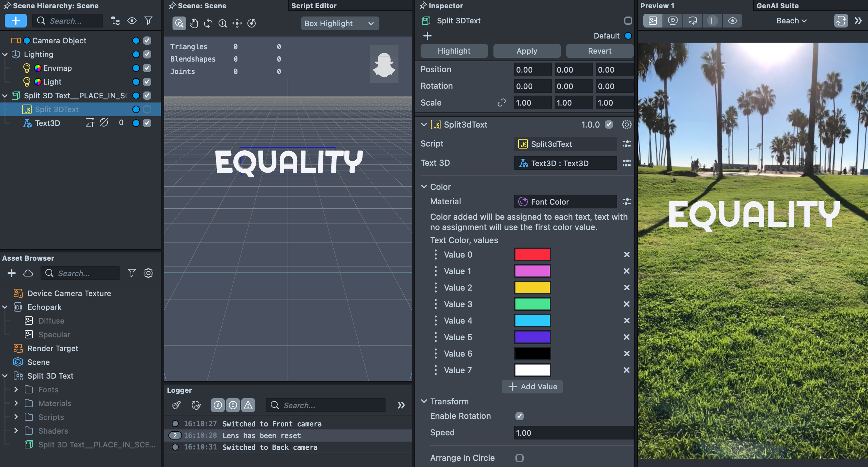Click the cloud icon in Asset Browser
Viewport: 868px width, 467px height.
pos(28,273)
